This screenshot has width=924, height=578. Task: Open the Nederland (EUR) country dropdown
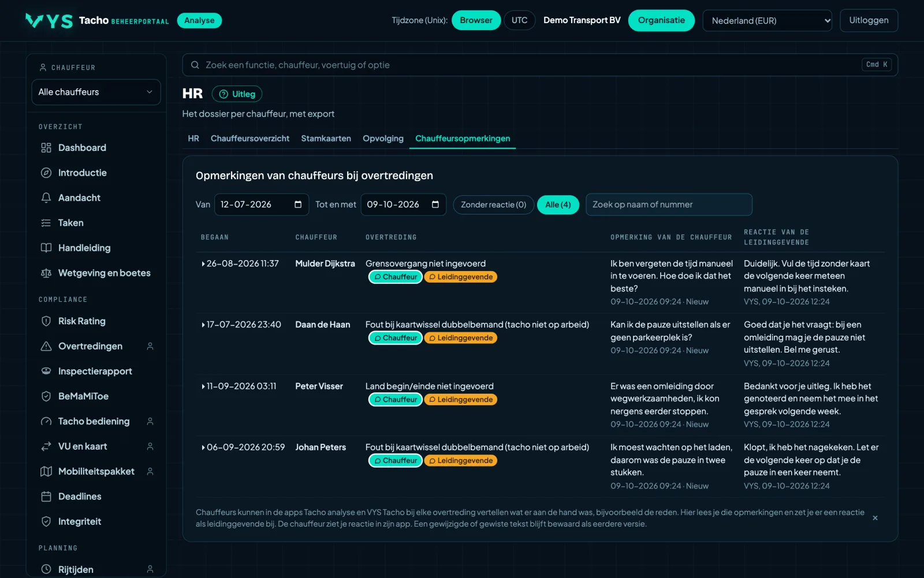(x=767, y=21)
